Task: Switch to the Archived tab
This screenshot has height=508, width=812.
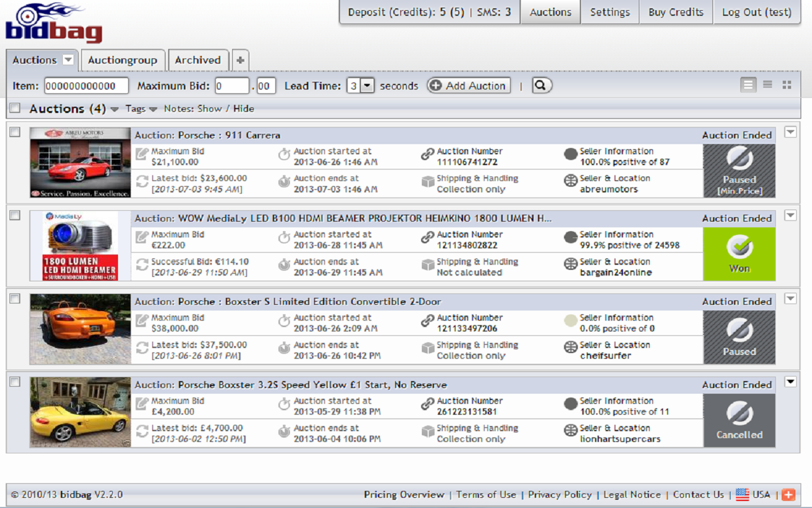Action: click(198, 60)
